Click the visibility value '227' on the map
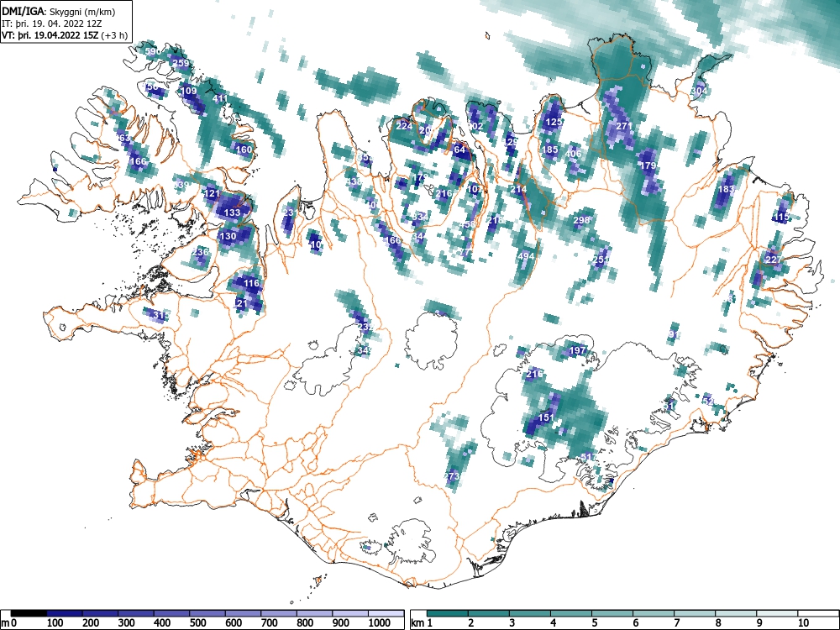 pos(774,260)
